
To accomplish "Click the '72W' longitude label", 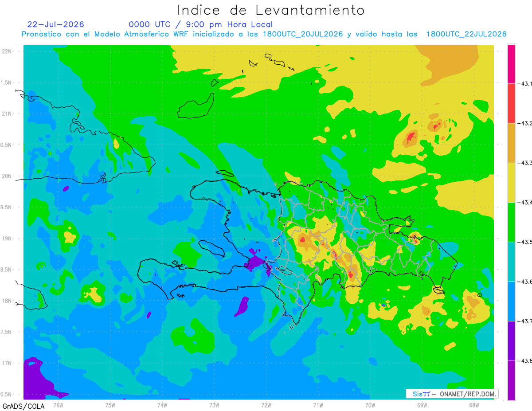I will 266,405.
